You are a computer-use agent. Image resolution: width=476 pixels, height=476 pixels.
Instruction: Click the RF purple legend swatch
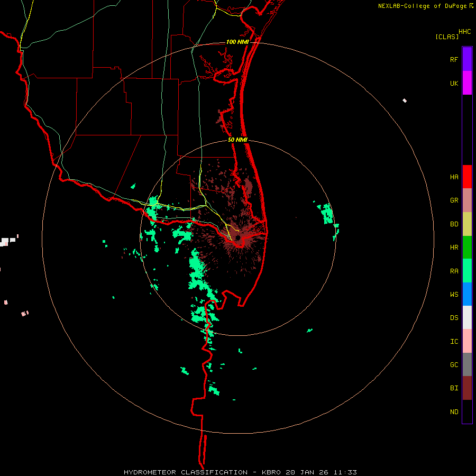tap(467, 59)
